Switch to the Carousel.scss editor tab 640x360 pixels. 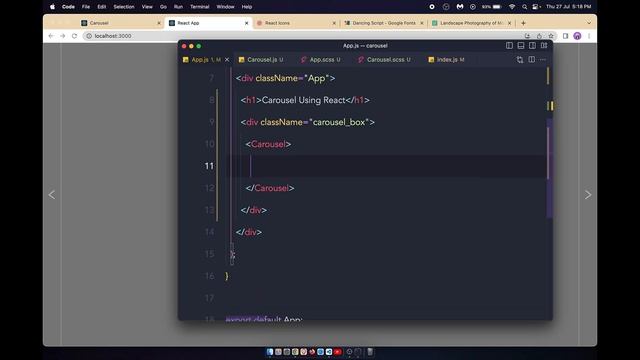pyautogui.click(x=384, y=60)
